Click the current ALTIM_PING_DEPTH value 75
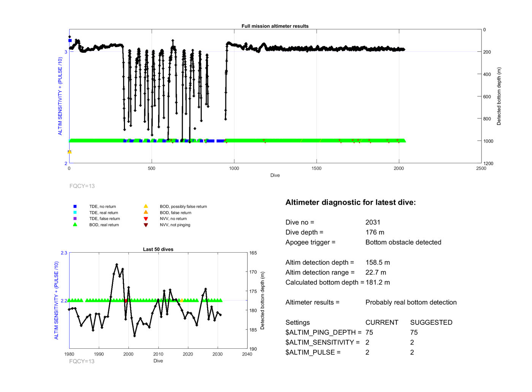532x392 pixels. coord(369,332)
